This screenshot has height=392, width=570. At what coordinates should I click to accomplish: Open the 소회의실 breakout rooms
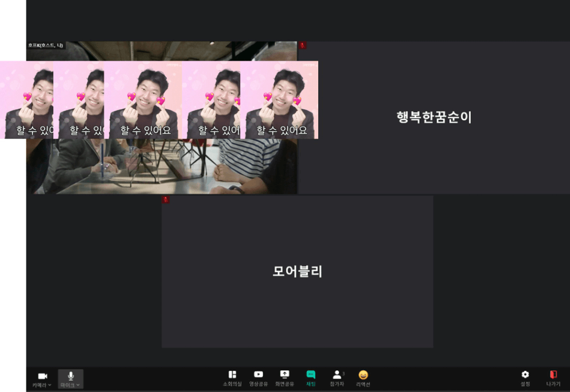coord(232,378)
